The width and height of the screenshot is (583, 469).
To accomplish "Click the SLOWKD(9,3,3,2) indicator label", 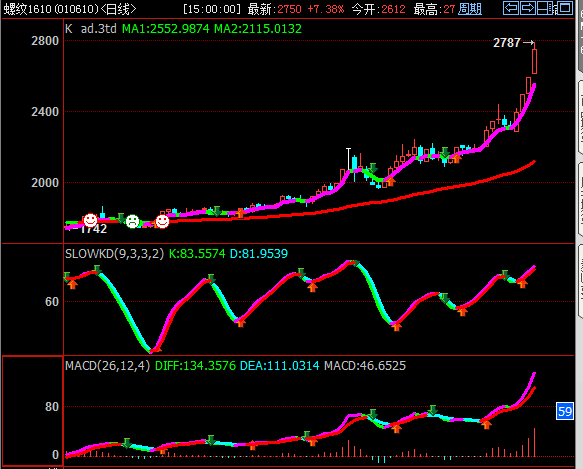I will 115,254.
